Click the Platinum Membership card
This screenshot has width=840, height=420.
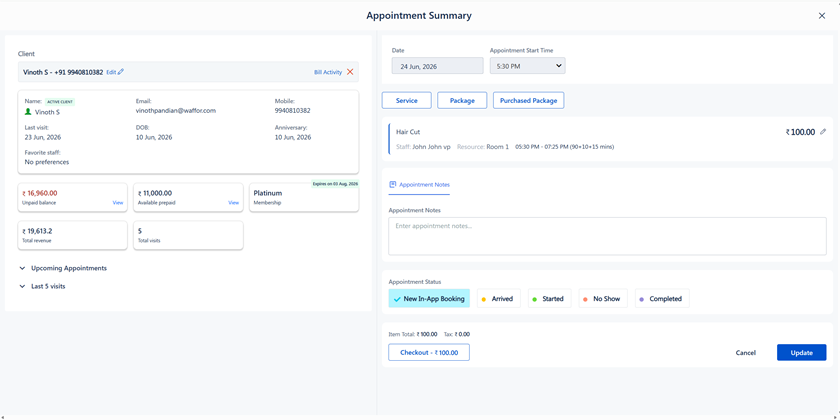(304, 197)
